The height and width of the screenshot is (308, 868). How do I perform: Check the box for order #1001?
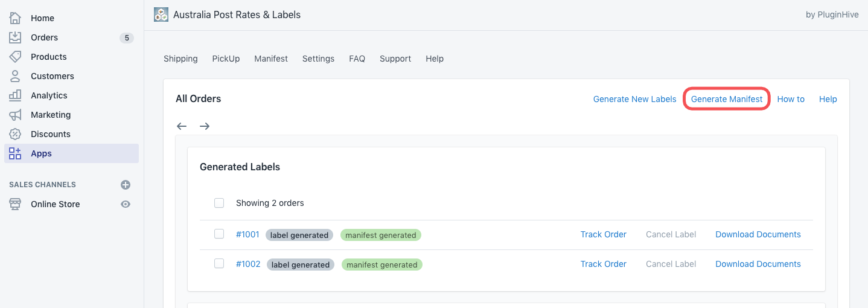(x=219, y=234)
